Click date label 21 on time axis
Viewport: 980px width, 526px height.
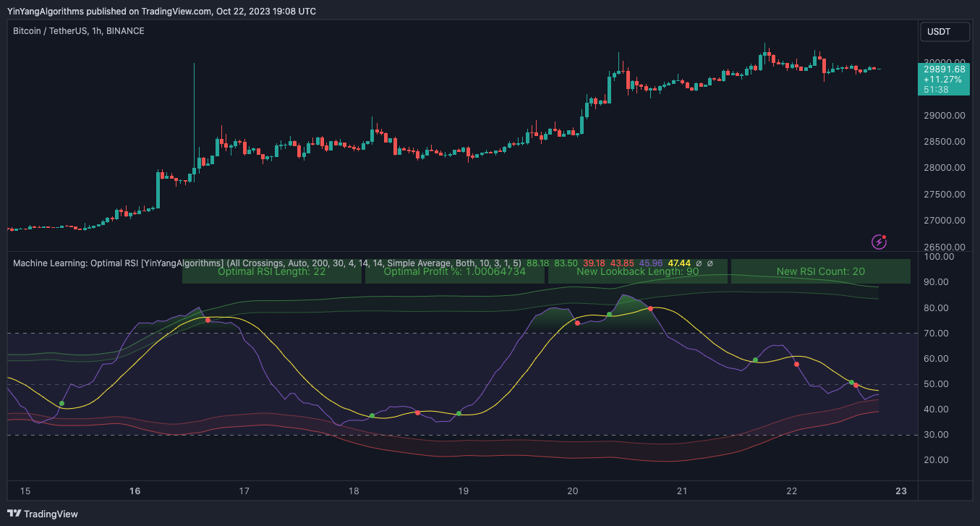[x=682, y=491]
